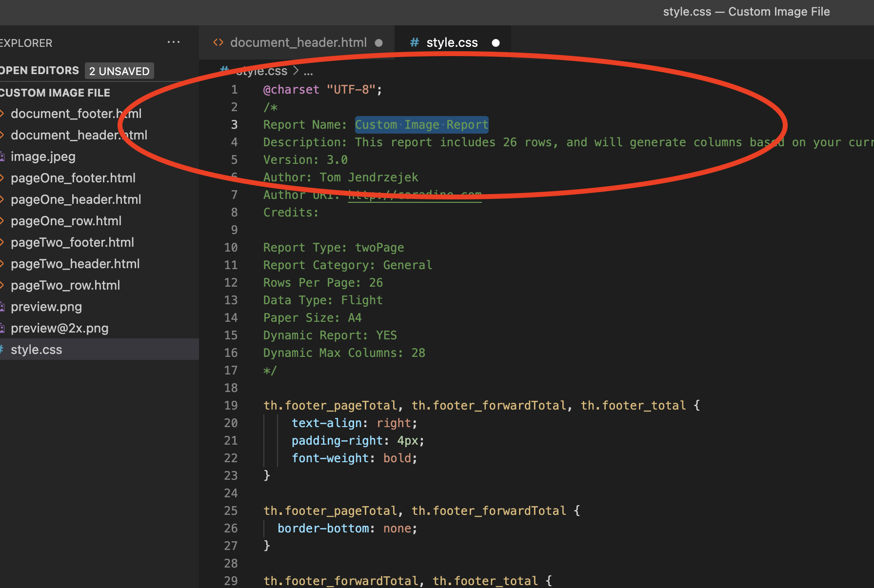Click the font-weight: bold property line
This screenshot has height=588, width=874.
point(355,458)
